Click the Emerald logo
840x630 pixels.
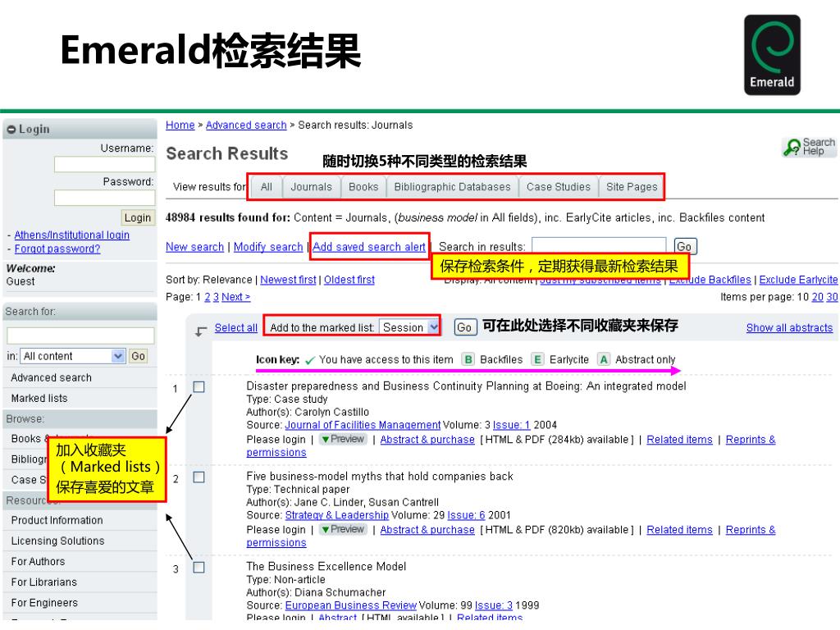tap(772, 55)
